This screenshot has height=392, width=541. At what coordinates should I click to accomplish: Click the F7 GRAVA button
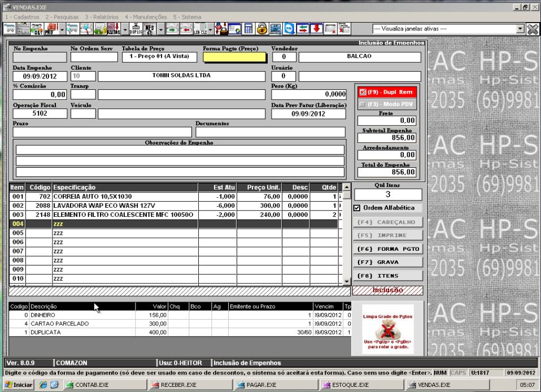[x=388, y=262]
